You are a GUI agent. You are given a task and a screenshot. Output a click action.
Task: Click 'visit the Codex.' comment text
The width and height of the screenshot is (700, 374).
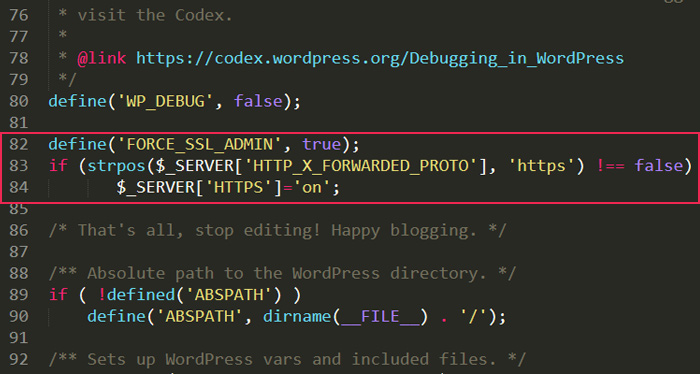click(x=155, y=15)
